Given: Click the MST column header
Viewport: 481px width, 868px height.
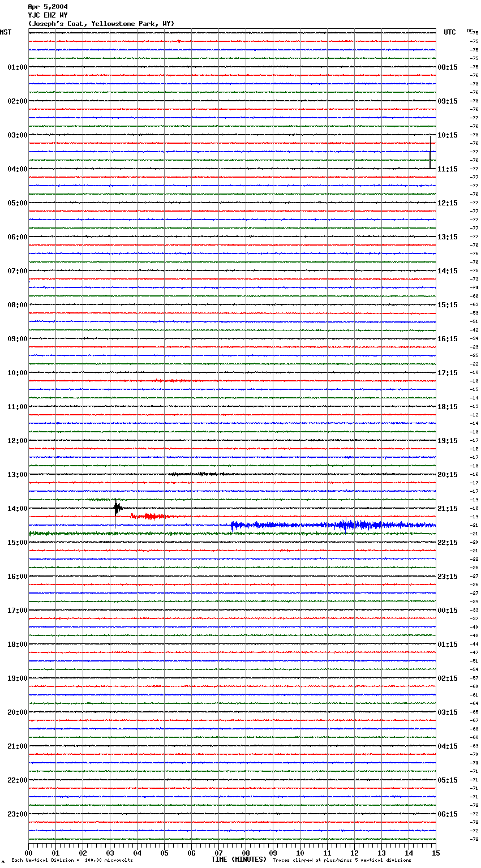Looking at the screenshot, I should 6,32.
